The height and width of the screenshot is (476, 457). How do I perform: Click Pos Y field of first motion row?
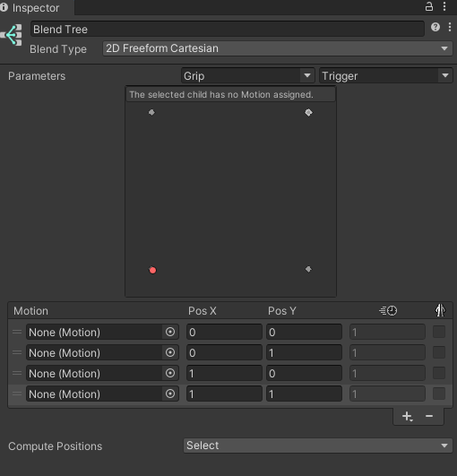(x=304, y=332)
